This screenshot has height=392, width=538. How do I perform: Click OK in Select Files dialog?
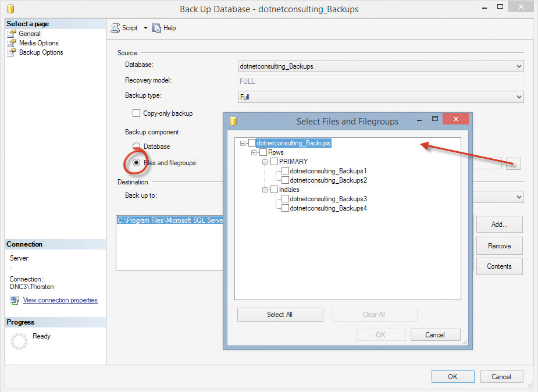pos(380,335)
